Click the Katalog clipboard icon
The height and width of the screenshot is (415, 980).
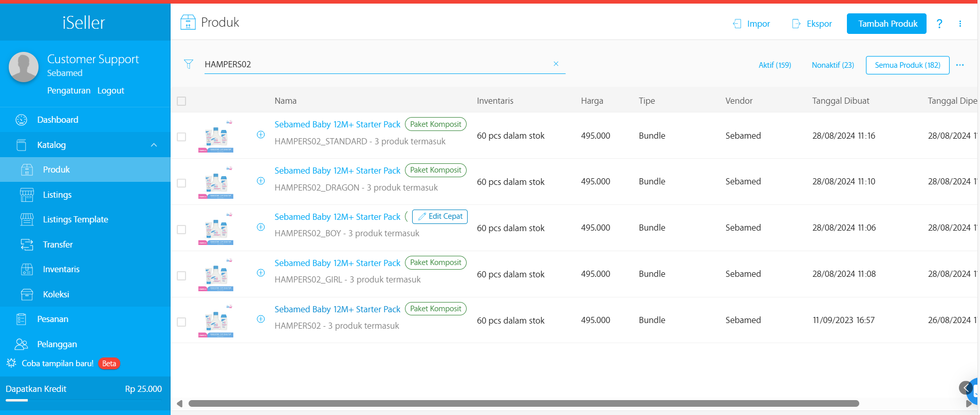pos(21,145)
